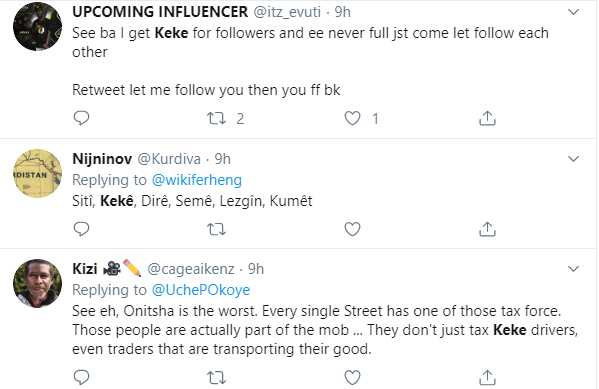Image resolution: width=599 pixels, height=389 pixels.
Task: Open Kizi's profile avatar
Action: (37, 284)
